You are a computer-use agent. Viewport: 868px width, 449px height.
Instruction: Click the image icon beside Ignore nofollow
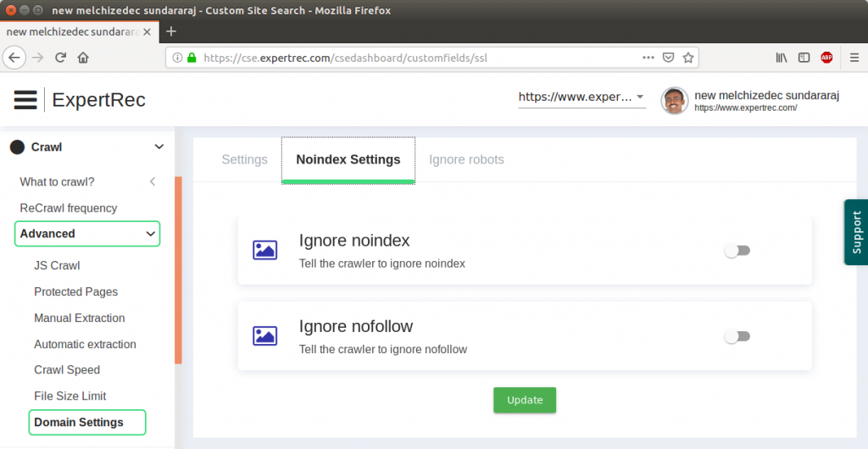click(264, 335)
